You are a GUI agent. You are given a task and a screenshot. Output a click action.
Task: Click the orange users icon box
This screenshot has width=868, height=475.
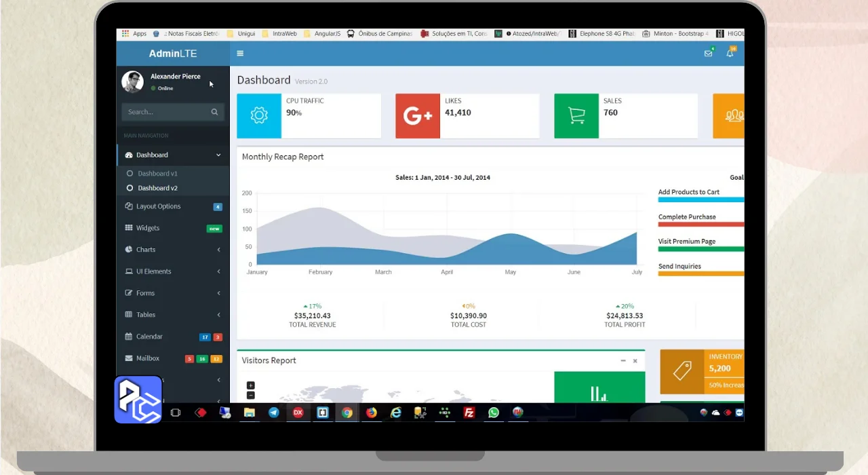tap(729, 116)
